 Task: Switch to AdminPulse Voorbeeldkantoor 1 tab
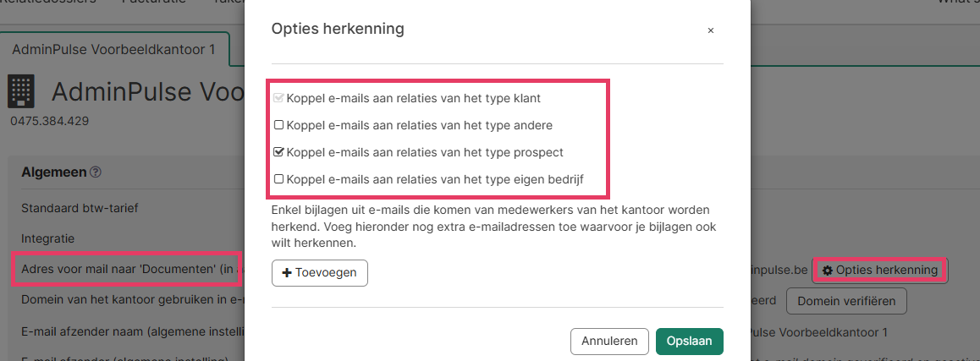tap(113, 49)
